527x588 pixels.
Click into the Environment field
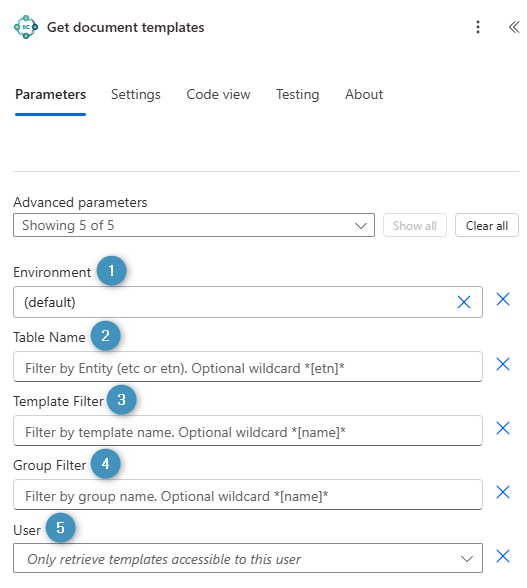pyautogui.click(x=248, y=302)
